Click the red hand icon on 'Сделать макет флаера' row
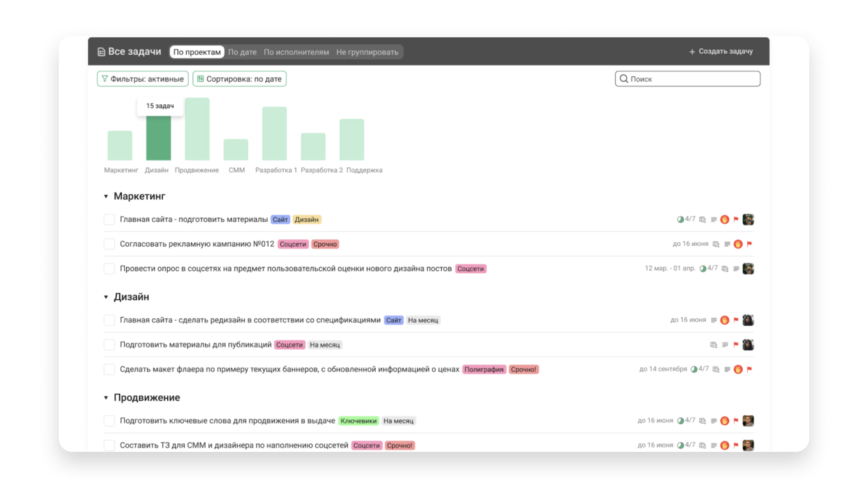The width and height of the screenshot is (868, 488). click(x=738, y=369)
